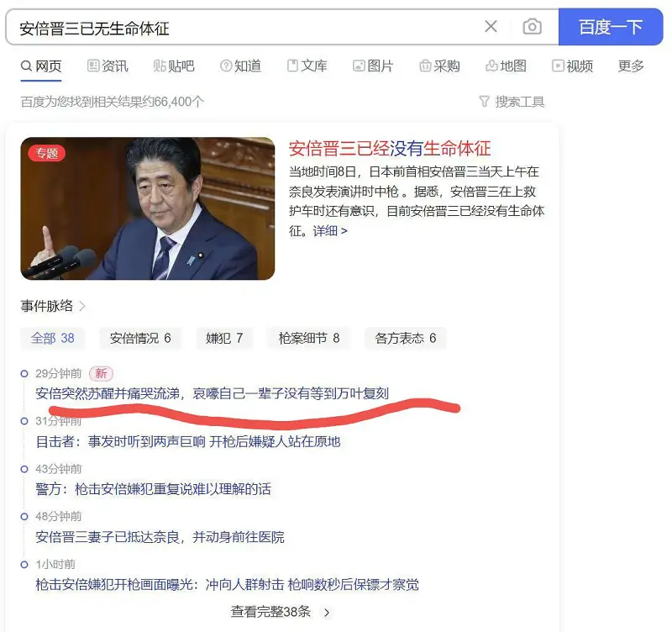
Task: Click the 视频 tab play icon
Action: (x=558, y=66)
